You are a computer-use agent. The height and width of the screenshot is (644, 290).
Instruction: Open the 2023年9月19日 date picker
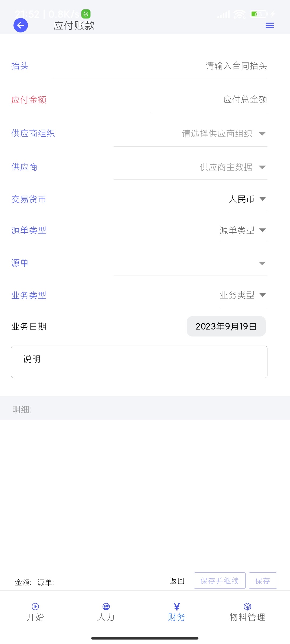[226, 326]
